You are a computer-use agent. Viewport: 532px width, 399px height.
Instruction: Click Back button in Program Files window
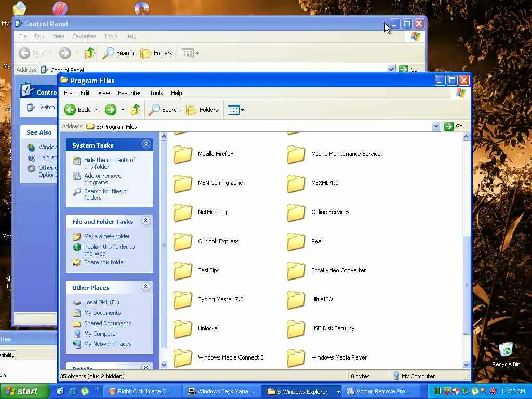[x=77, y=110]
